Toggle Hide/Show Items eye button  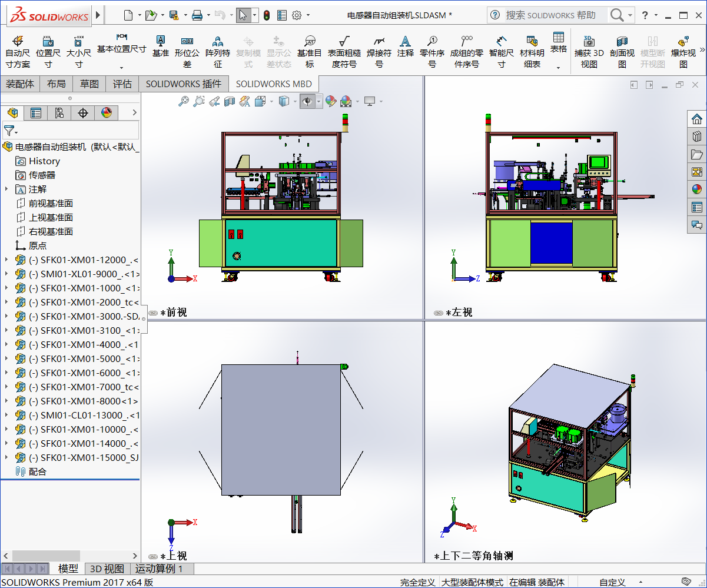tap(307, 101)
